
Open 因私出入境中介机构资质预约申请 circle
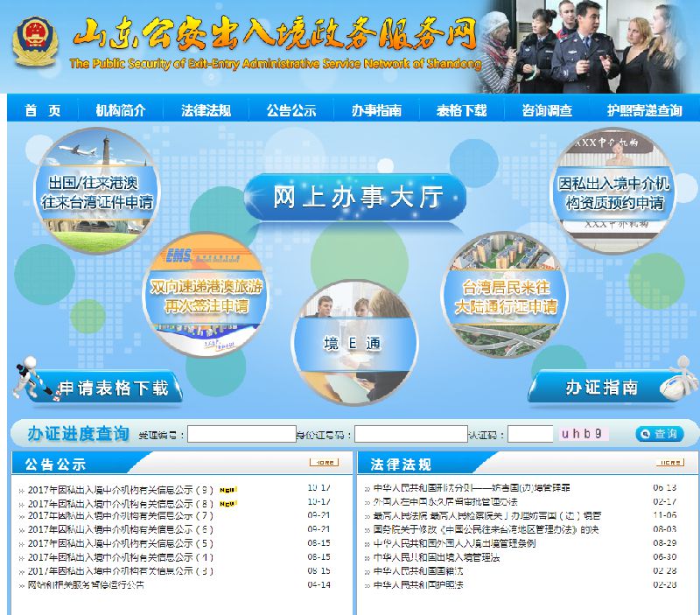(x=613, y=191)
